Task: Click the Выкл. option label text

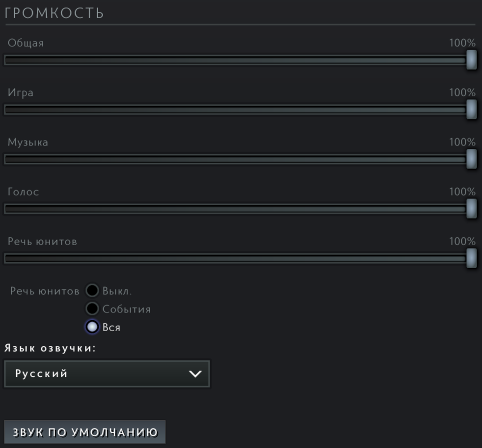Action: (117, 291)
